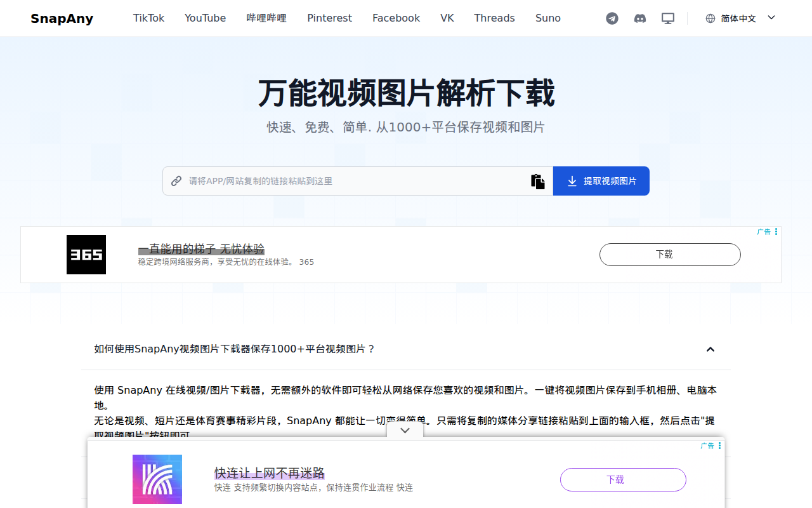Viewport: 812px width, 508px height.
Task: Click the SnapAny logo
Action: coord(62,18)
